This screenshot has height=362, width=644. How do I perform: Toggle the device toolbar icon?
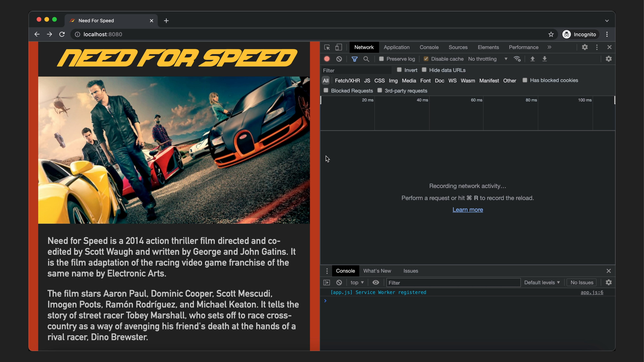pos(339,47)
